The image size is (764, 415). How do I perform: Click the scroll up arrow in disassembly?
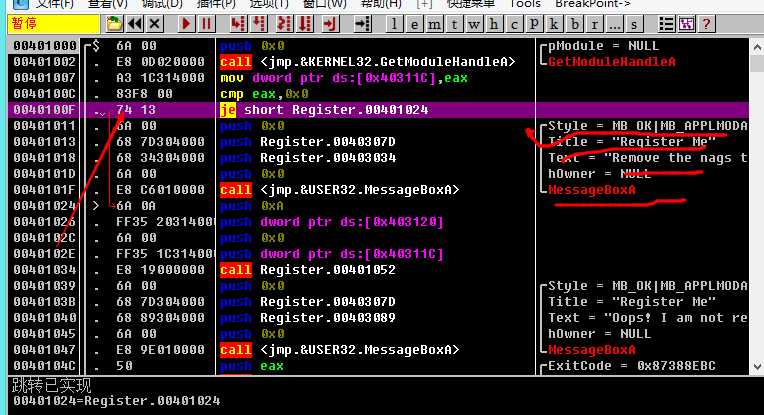[x=757, y=48]
